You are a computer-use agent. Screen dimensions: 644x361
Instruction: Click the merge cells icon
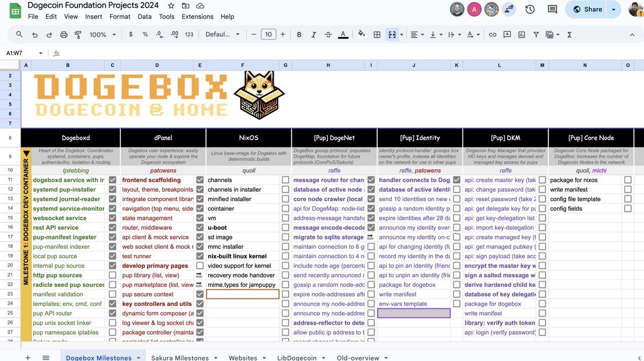(392, 34)
